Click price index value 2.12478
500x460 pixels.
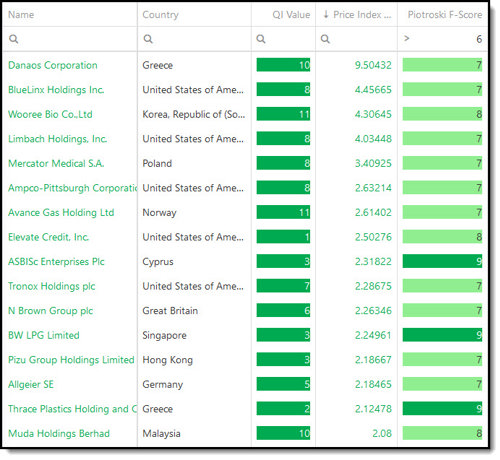click(373, 409)
